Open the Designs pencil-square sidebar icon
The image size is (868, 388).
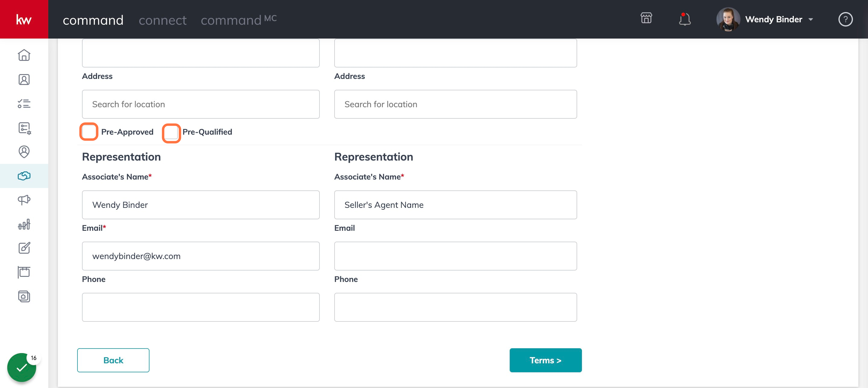click(x=24, y=248)
